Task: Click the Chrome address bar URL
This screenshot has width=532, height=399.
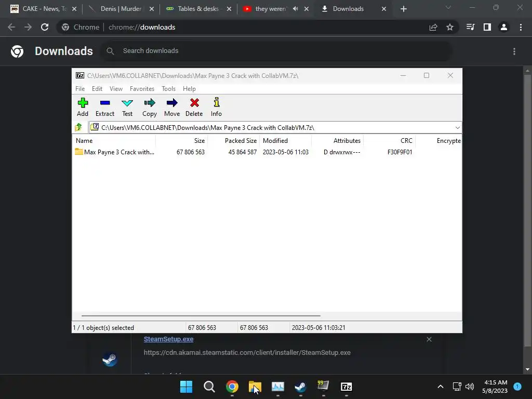Action: coord(142,27)
